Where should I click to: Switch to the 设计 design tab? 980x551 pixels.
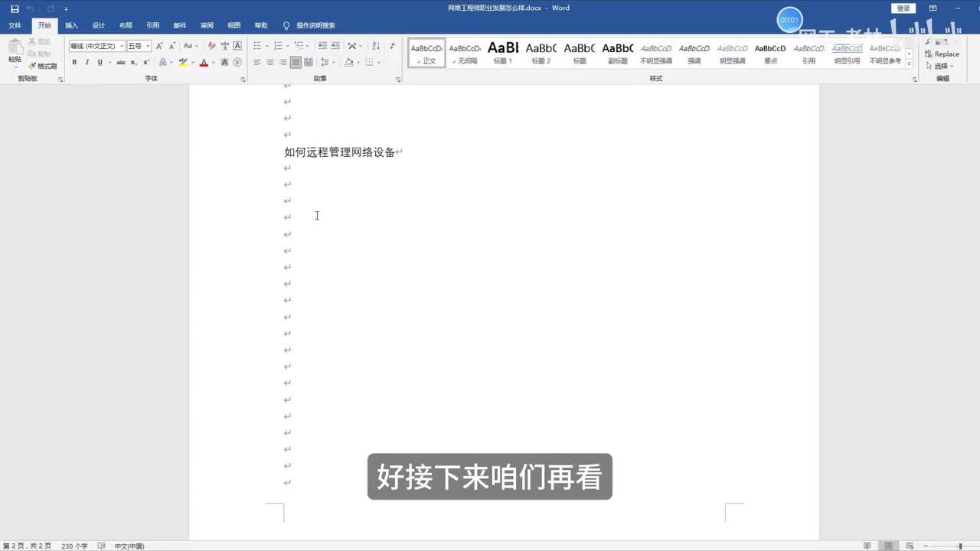99,25
